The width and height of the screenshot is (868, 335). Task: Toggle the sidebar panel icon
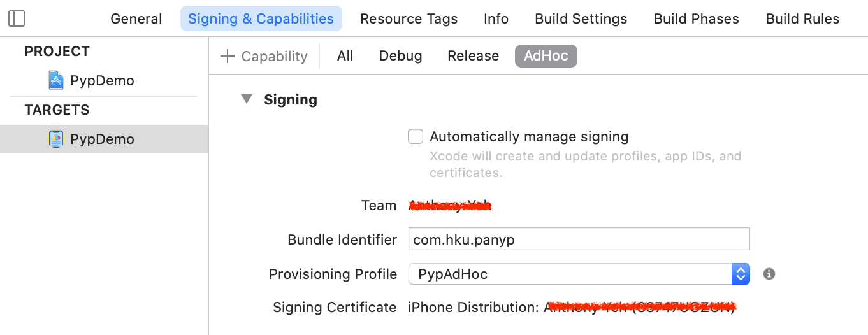coord(17,18)
